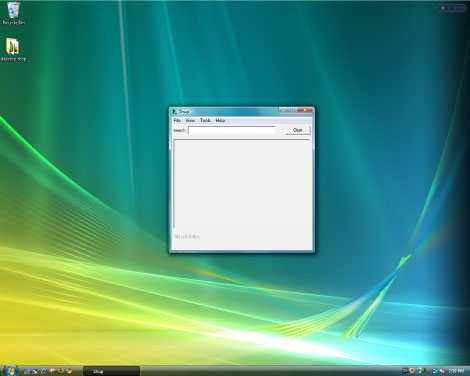This screenshot has height=376, width=470.
Task: Maximize the small application window
Action: 293,110
